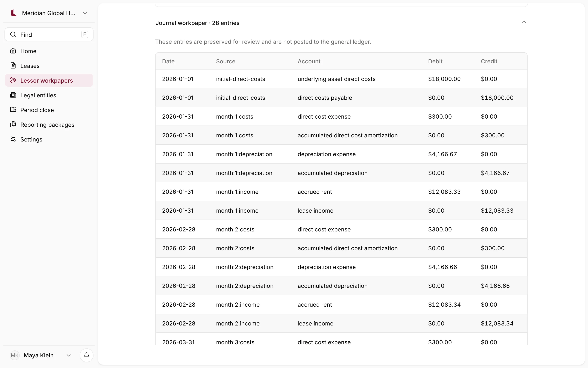Click the Home house icon
This screenshot has height=368, width=588.
(x=13, y=51)
